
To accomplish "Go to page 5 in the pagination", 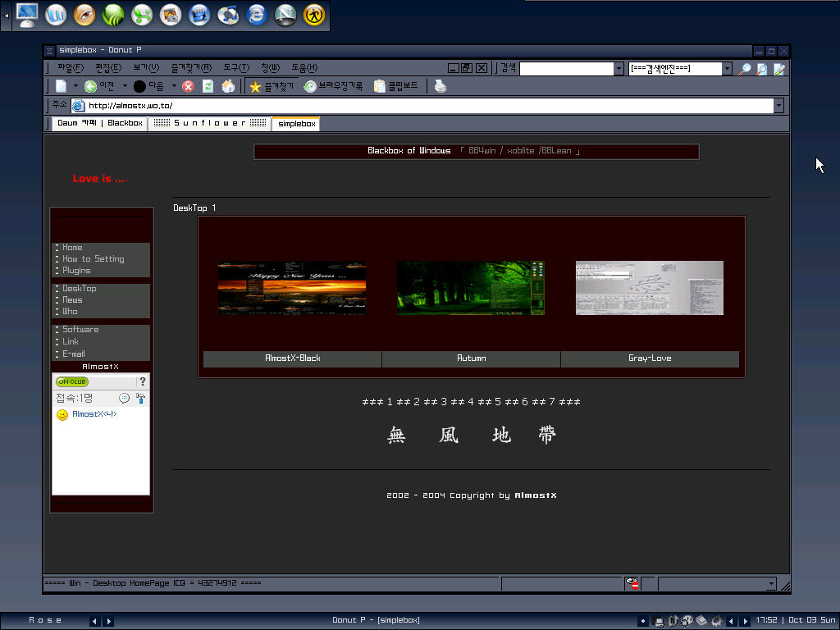I will coord(498,402).
